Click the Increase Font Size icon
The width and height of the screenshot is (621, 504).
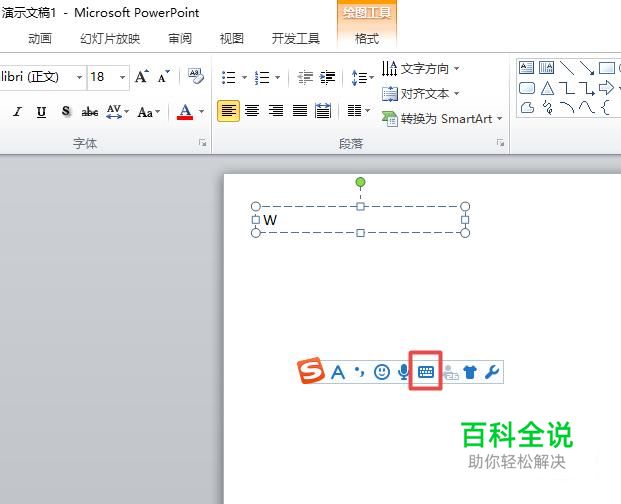141,76
